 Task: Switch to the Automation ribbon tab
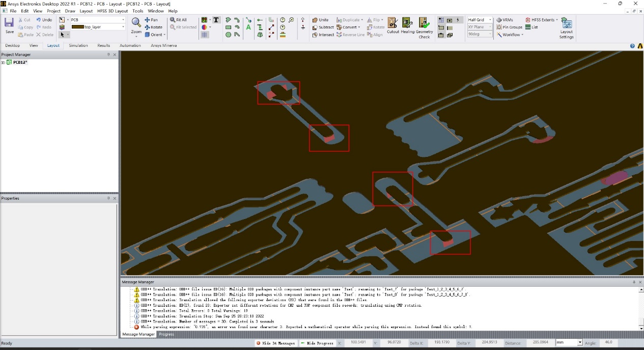tap(130, 45)
